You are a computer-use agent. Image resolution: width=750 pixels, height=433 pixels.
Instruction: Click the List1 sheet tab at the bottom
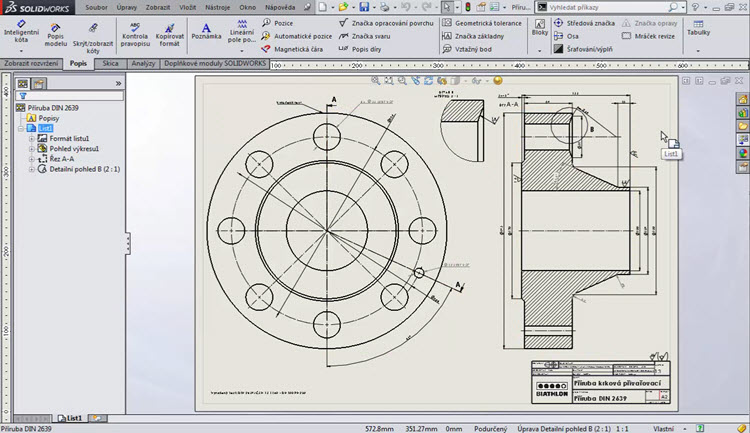(70, 418)
